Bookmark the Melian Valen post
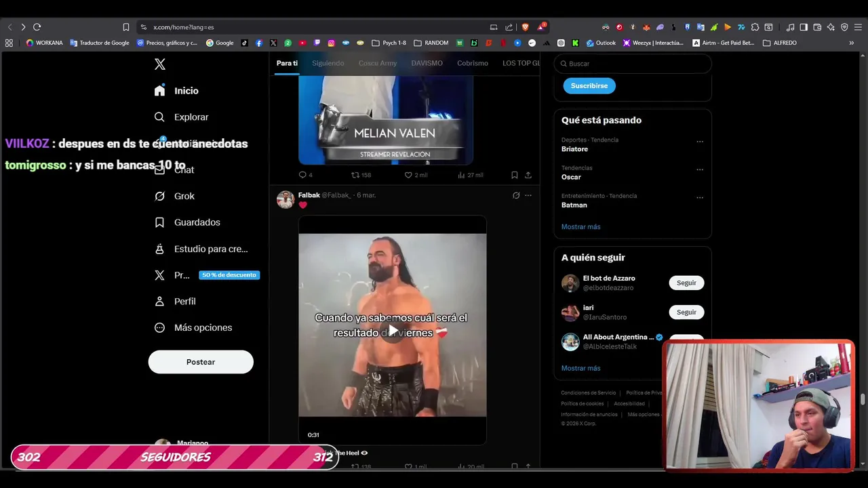The width and height of the screenshot is (868, 488). (x=514, y=175)
